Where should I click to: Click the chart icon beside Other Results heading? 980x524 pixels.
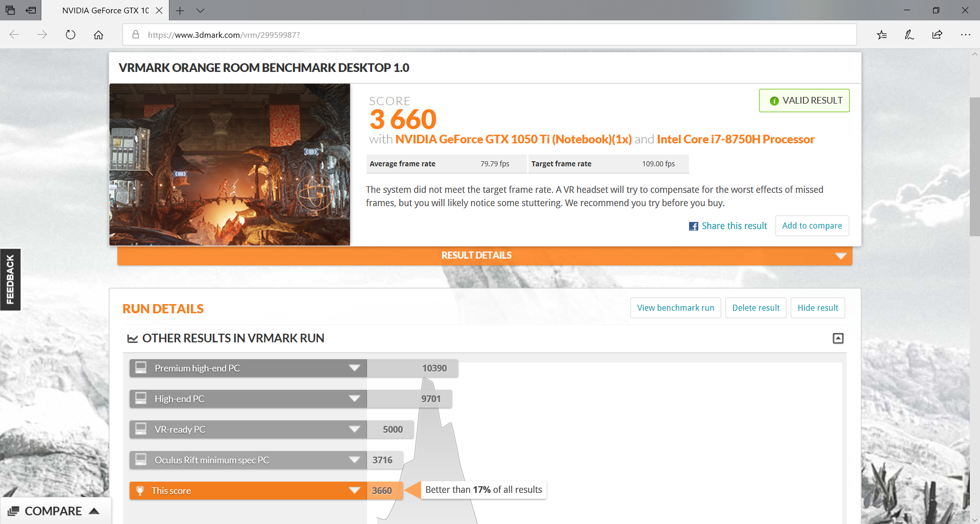[x=133, y=338]
